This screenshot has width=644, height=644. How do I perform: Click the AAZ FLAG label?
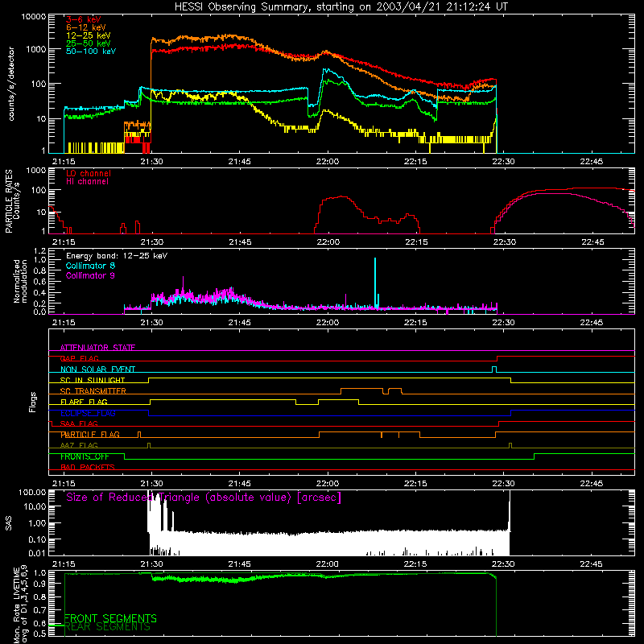(x=79, y=445)
